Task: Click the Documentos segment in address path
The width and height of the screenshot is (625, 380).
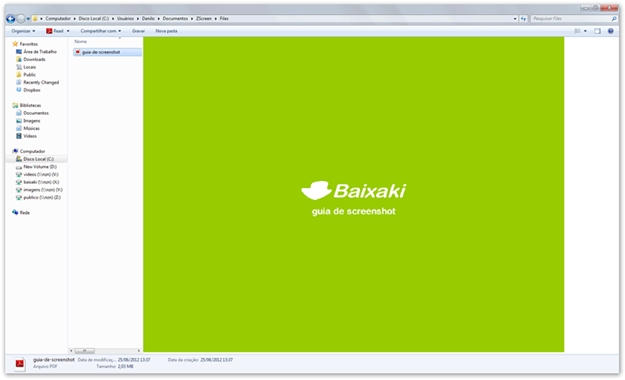Action: pyautogui.click(x=175, y=19)
